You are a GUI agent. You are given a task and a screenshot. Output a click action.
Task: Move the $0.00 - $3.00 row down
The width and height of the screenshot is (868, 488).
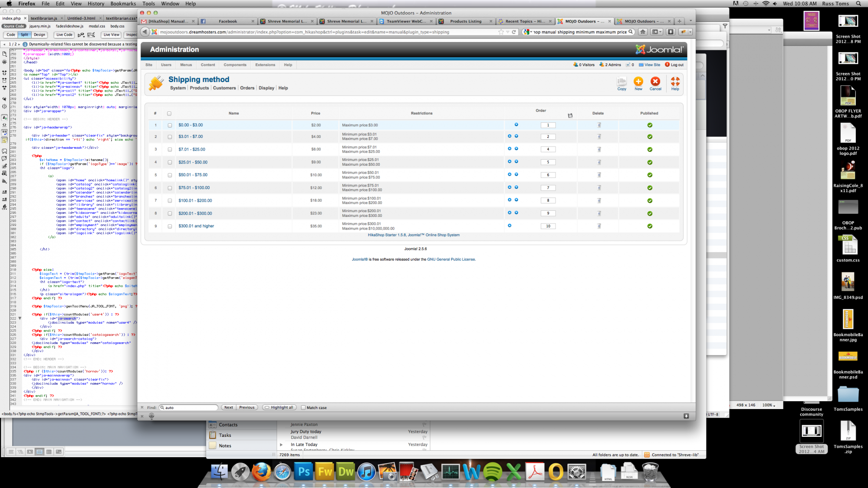[516, 124]
